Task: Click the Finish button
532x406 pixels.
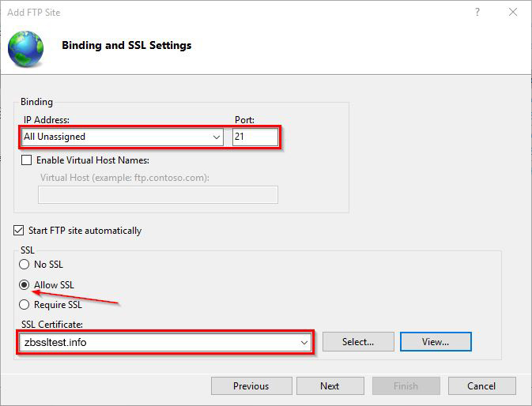Action: pyautogui.click(x=406, y=386)
